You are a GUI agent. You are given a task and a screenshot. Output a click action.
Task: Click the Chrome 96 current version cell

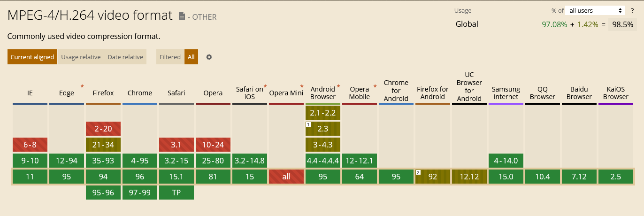pyautogui.click(x=140, y=177)
